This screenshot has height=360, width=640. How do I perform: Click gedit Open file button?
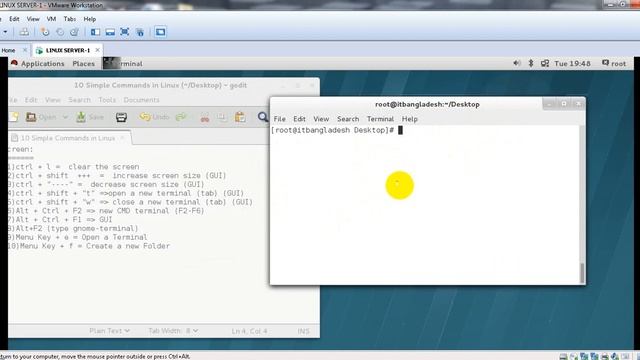[x=41, y=117]
